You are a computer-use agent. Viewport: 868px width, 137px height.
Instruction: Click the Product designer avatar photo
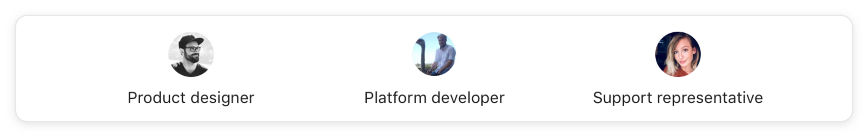(191, 54)
